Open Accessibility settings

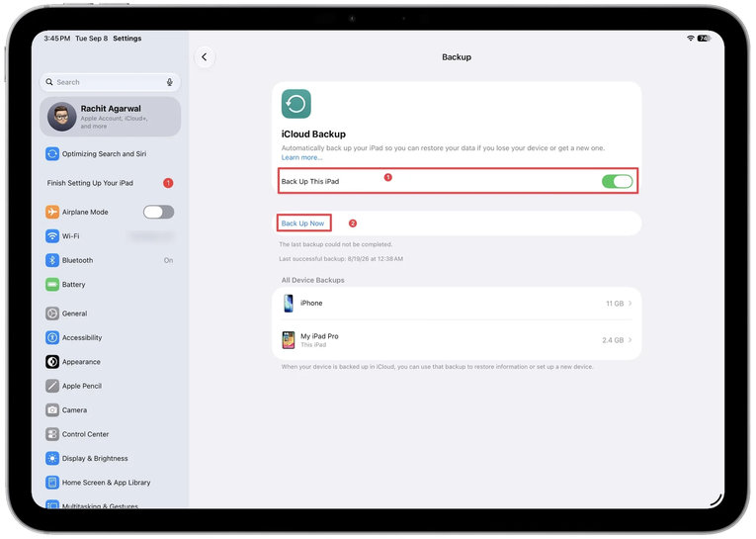pyautogui.click(x=111, y=337)
